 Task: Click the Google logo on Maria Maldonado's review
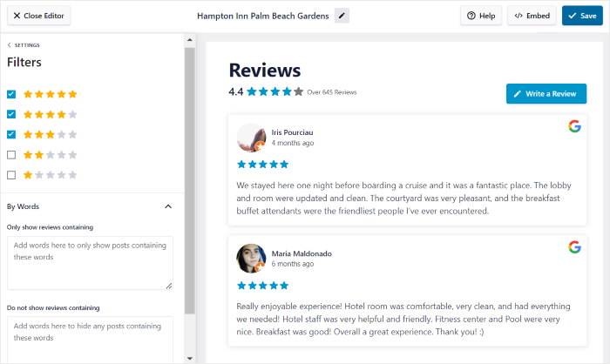[x=574, y=247]
